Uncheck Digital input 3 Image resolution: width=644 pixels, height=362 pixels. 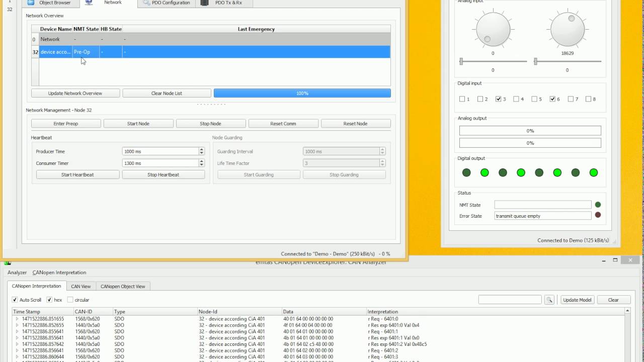tap(498, 99)
